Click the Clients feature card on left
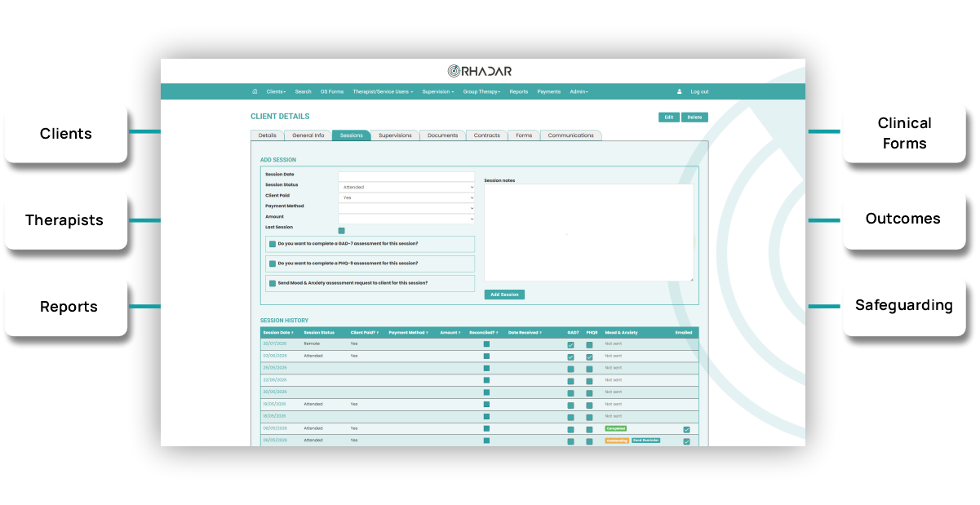This screenshot has width=980, height=505. (66, 134)
